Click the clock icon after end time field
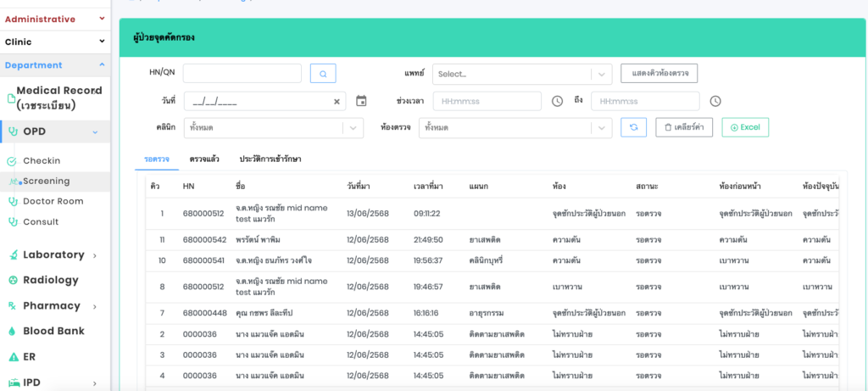 coord(715,101)
